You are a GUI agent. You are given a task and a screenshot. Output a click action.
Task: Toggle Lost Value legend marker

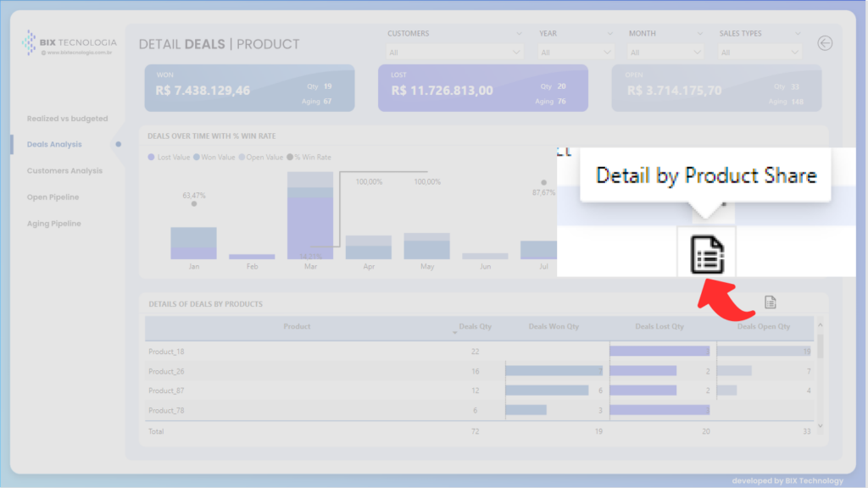[x=152, y=158]
